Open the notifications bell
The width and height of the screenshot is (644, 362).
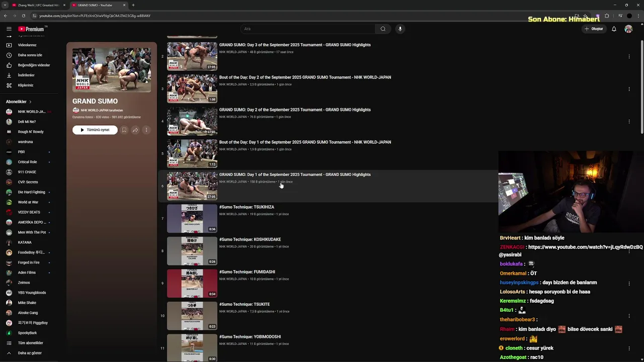(x=614, y=29)
